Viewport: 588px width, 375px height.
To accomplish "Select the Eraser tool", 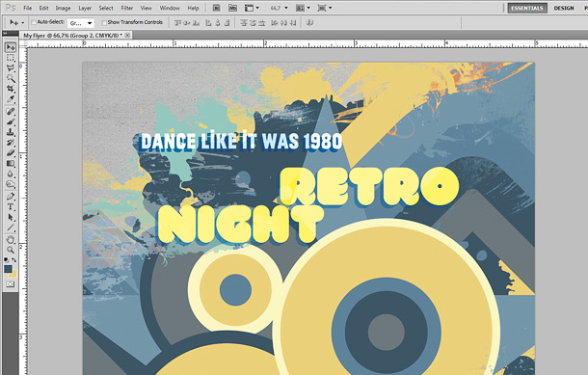I will click(x=11, y=153).
